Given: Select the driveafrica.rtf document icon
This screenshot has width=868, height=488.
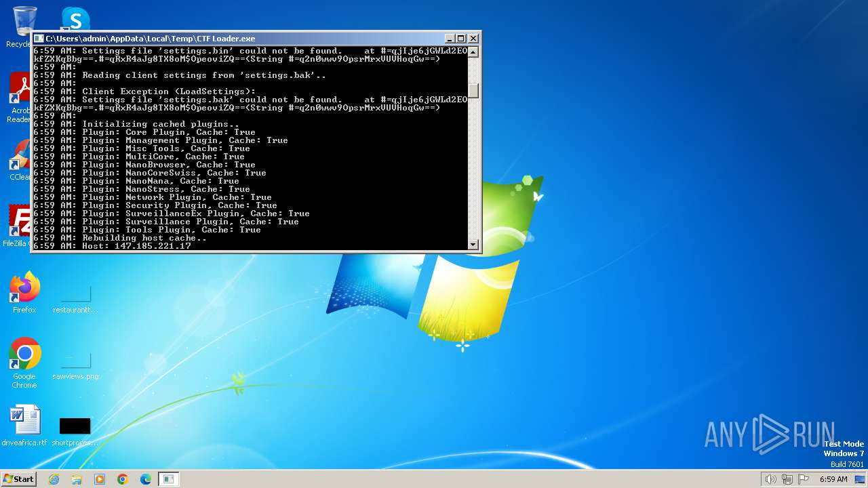Looking at the screenshot, I should point(24,426).
